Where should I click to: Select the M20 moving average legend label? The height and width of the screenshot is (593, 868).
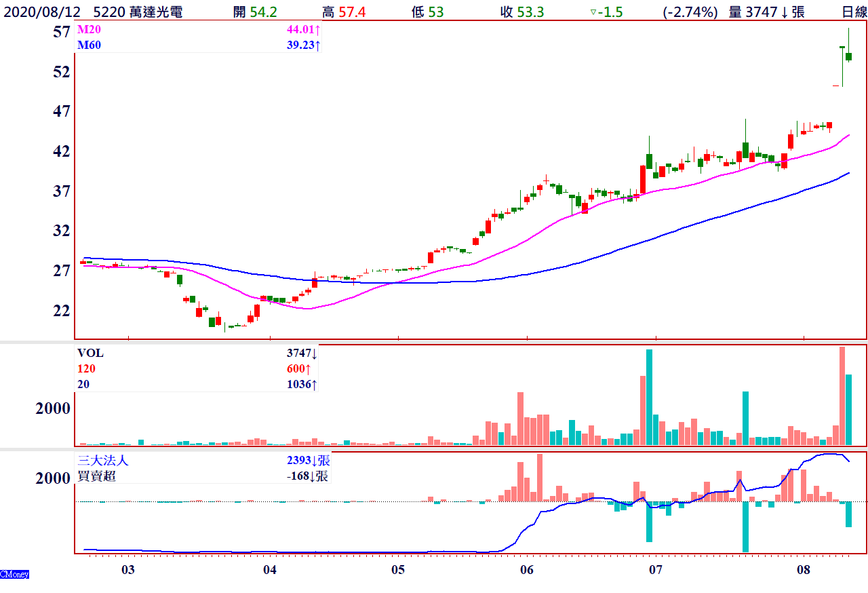point(88,31)
